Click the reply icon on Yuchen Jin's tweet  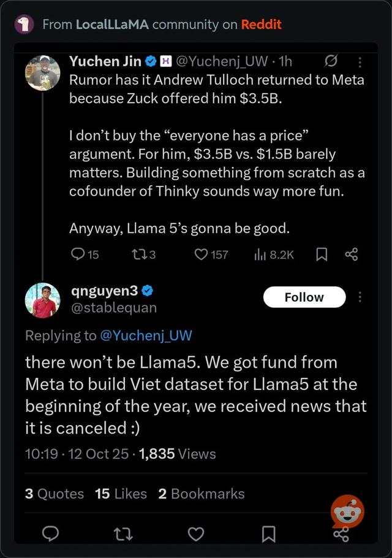point(78,254)
